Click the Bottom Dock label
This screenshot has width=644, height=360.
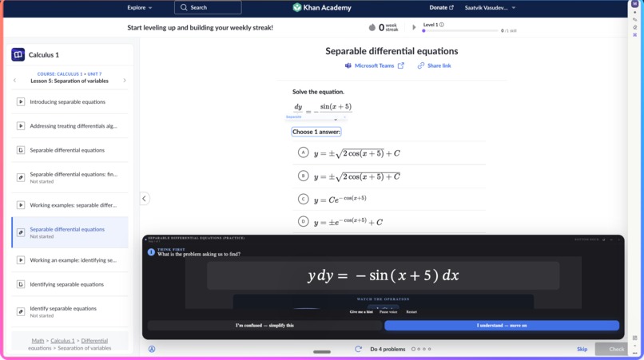click(x=586, y=239)
